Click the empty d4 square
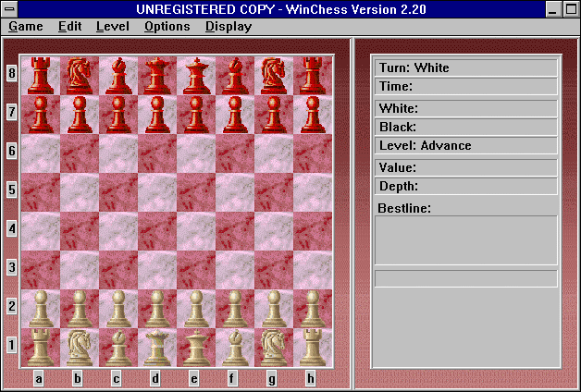581x392 pixels. tap(157, 231)
